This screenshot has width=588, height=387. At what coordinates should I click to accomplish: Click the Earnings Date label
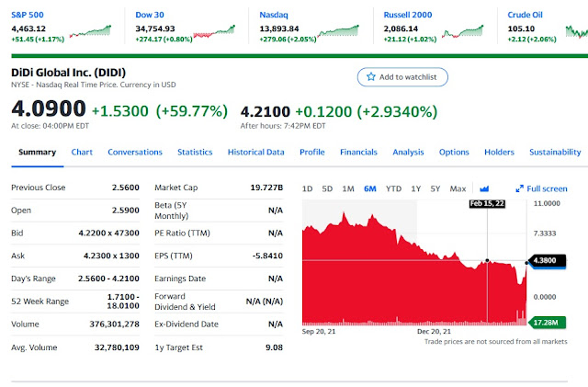[180, 279]
